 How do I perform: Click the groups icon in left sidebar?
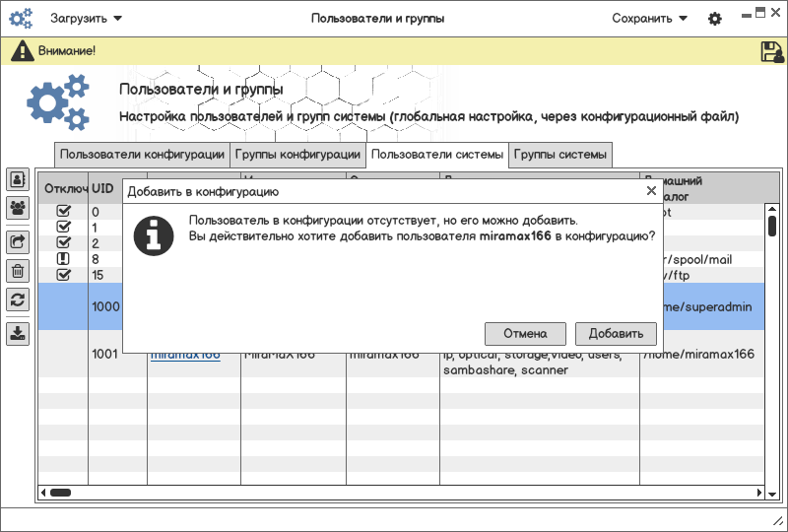point(18,208)
